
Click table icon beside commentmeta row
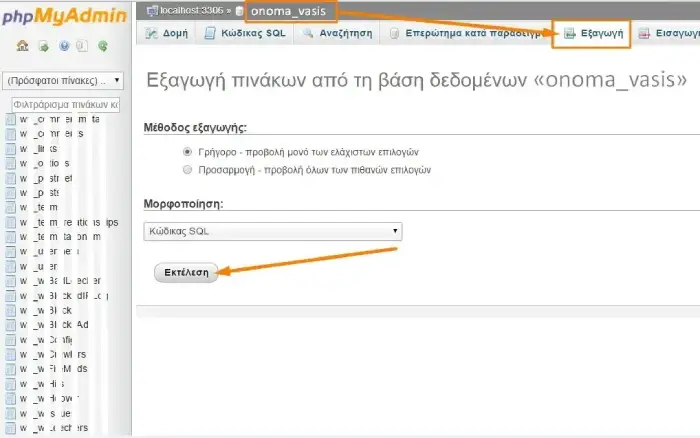click(10, 120)
